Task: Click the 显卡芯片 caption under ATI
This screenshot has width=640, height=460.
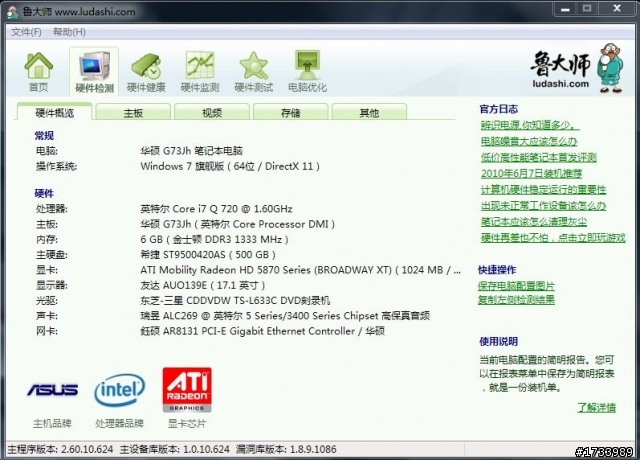Action: 187,423
